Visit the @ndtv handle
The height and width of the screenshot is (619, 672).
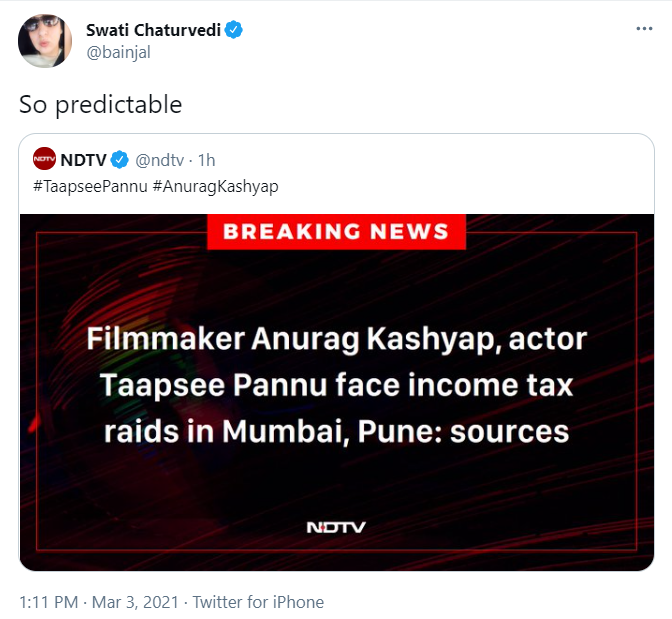(159, 159)
